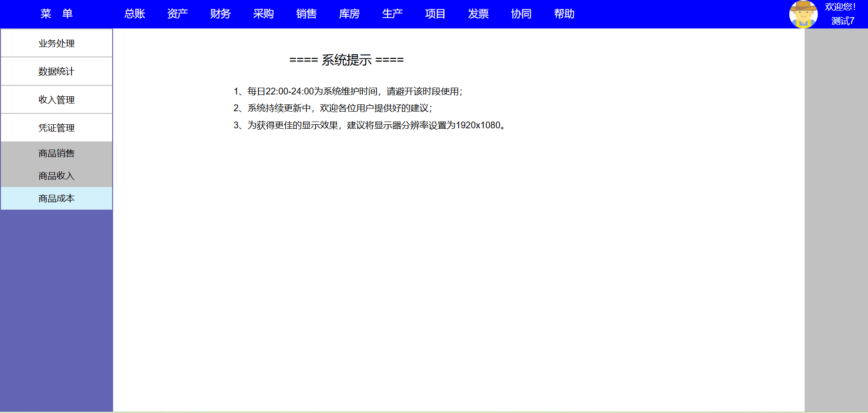Collapse the 凭证管理 sidebar section
Viewport: 868px width, 413px height.
[57, 128]
